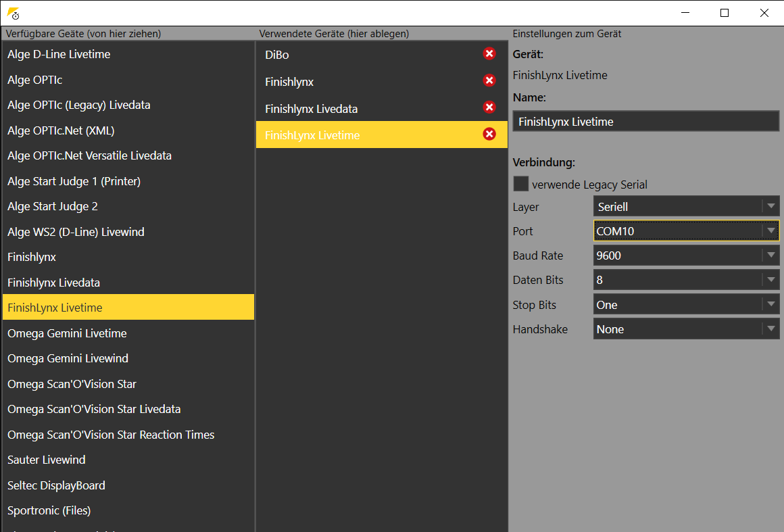Open the Stop Bits dropdown showing One
Viewport: 784px width, 532px height.
click(686, 304)
